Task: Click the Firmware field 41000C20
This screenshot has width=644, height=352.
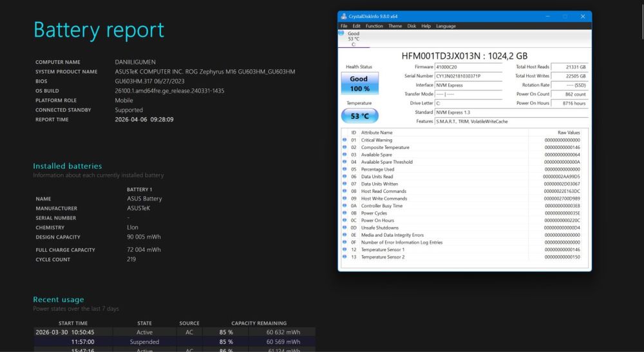Action: click(x=468, y=67)
